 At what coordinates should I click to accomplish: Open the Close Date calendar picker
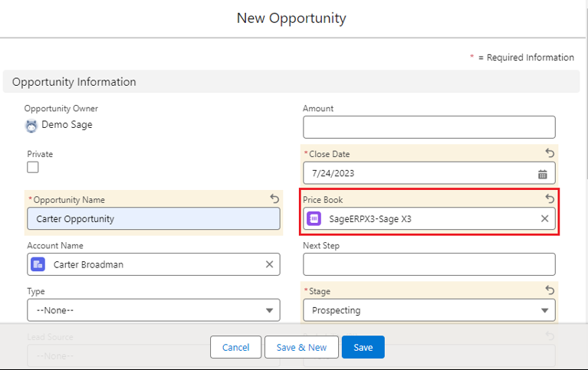tap(542, 173)
